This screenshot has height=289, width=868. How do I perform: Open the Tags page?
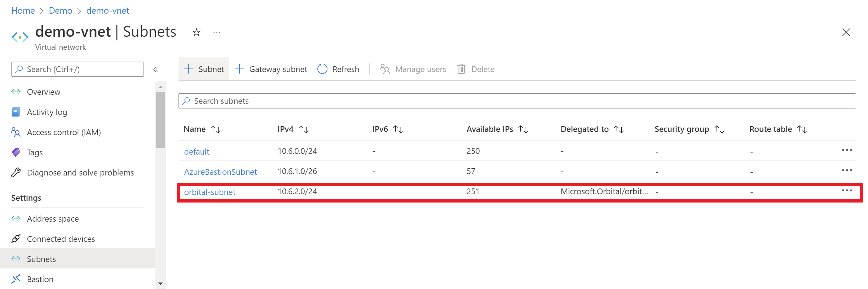pyautogui.click(x=35, y=152)
